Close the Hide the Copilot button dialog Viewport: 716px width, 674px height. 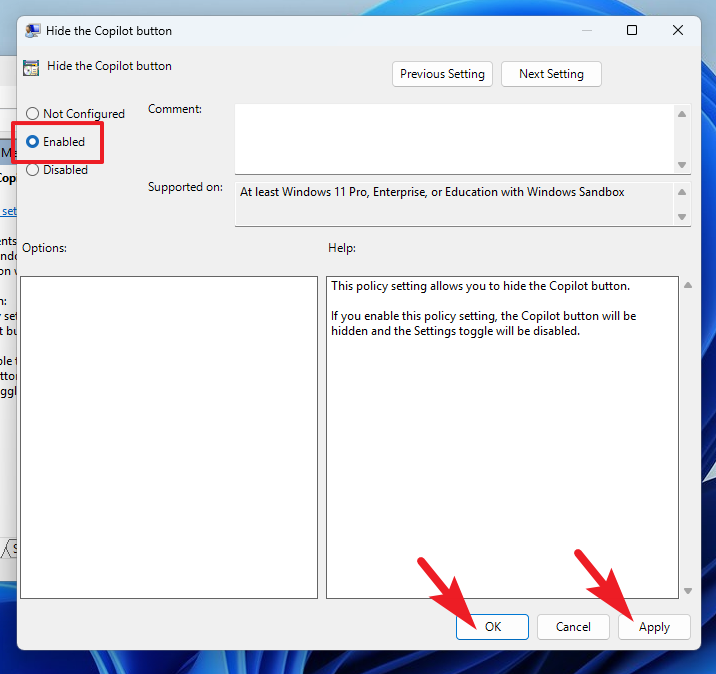[678, 30]
